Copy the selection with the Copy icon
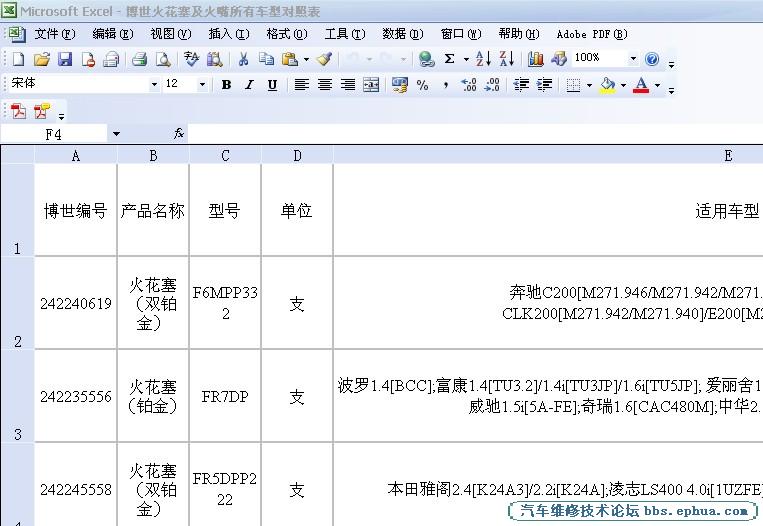 tap(266, 59)
